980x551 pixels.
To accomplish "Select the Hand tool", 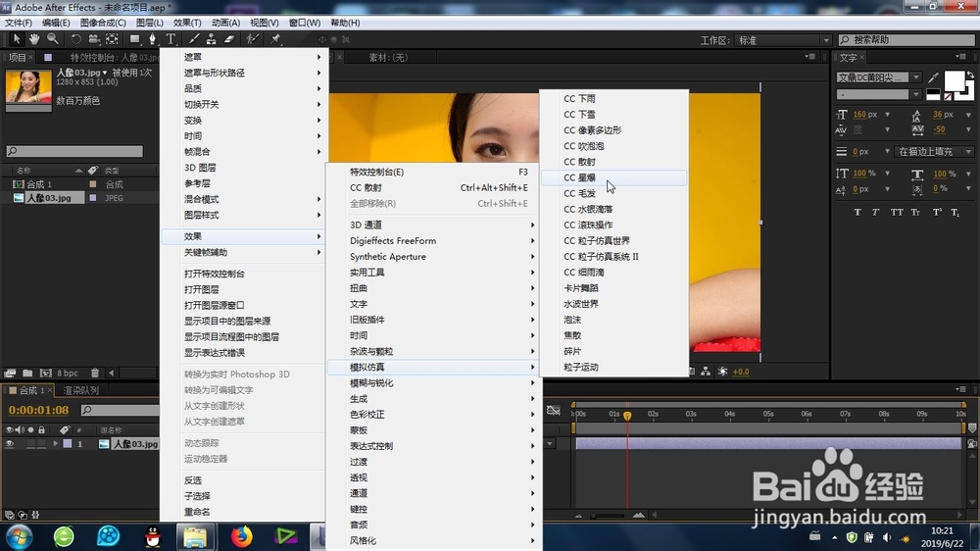I will coord(34,39).
